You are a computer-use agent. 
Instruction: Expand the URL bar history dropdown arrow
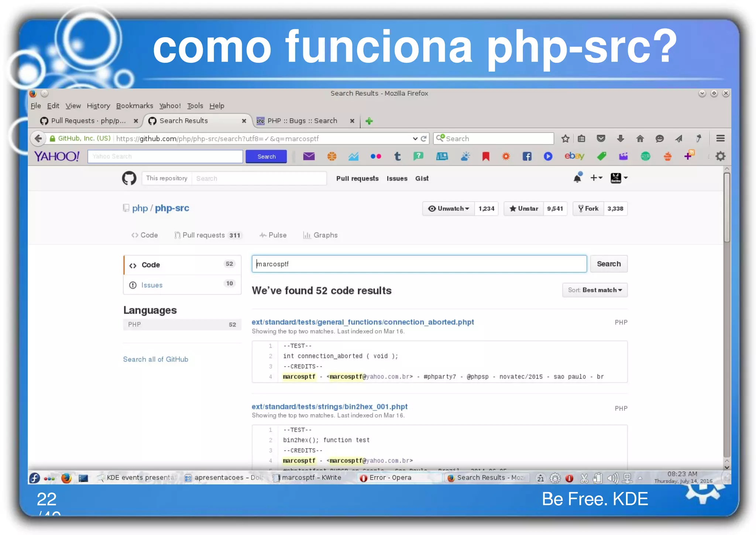point(415,139)
